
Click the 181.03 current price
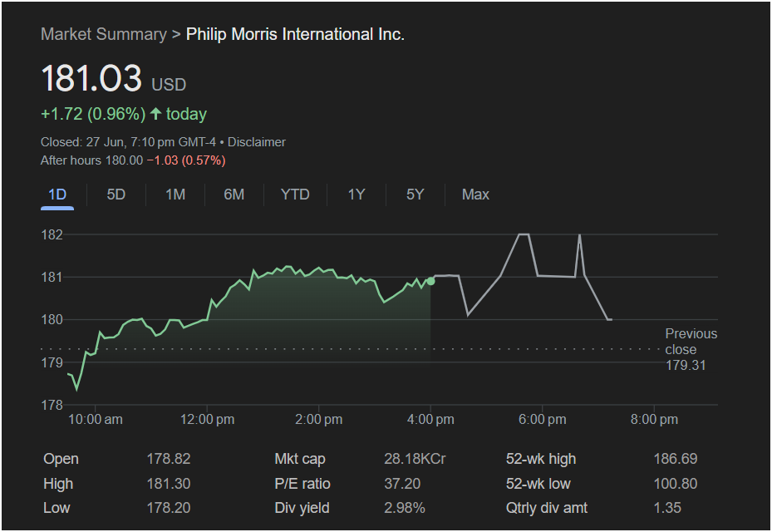point(91,78)
